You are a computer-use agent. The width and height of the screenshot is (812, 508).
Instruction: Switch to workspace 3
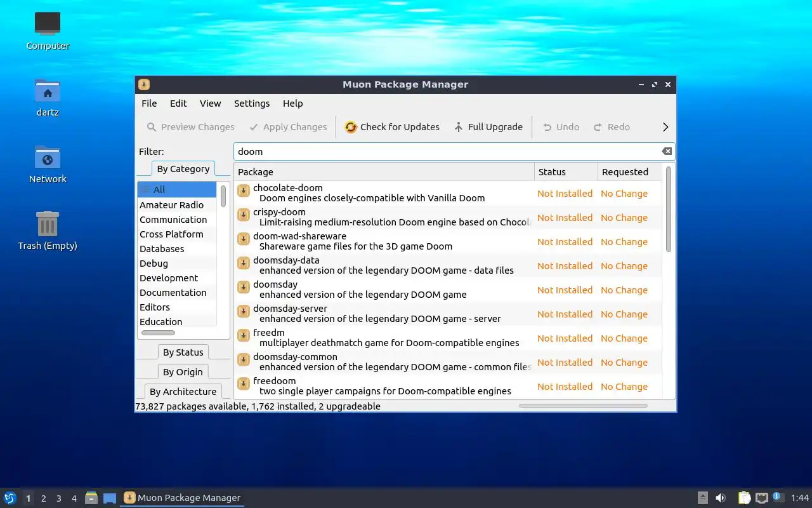point(58,498)
